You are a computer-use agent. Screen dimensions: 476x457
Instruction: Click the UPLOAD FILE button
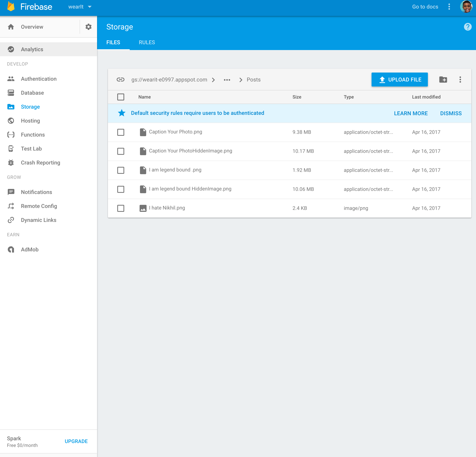click(400, 80)
